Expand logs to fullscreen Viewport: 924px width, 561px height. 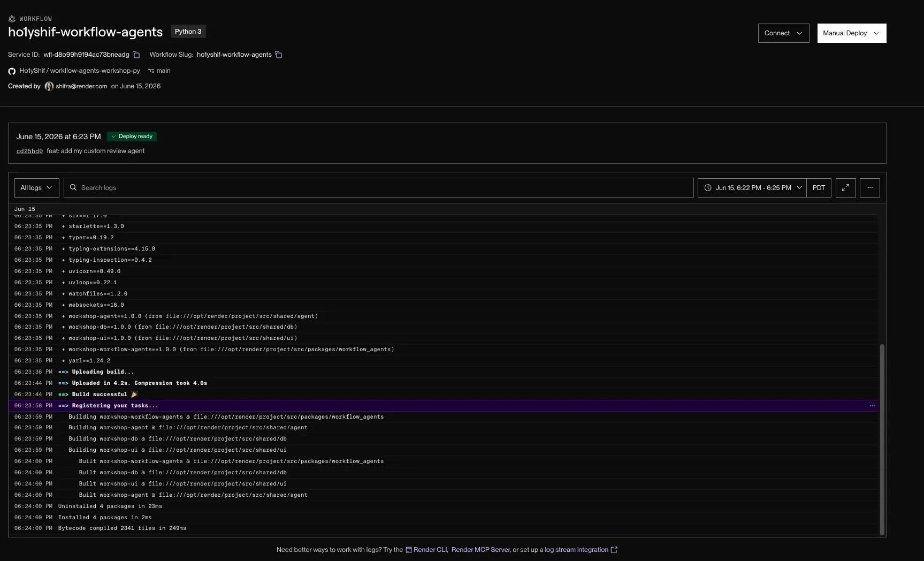(846, 188)
